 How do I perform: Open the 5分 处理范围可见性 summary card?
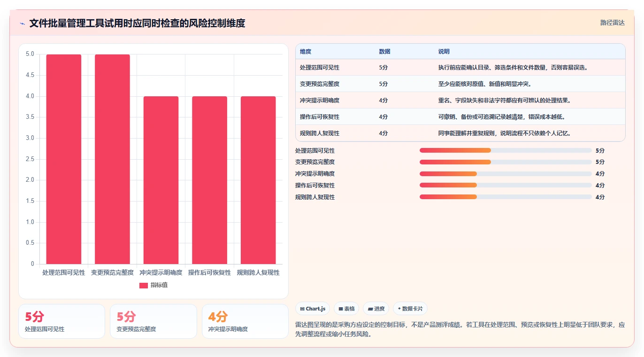[61, 321]
